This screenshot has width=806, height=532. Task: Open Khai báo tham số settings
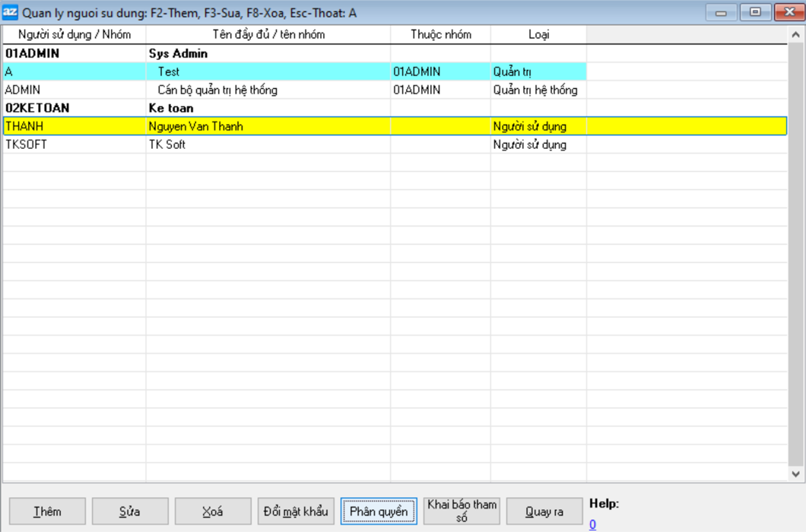tap(462, 511)
